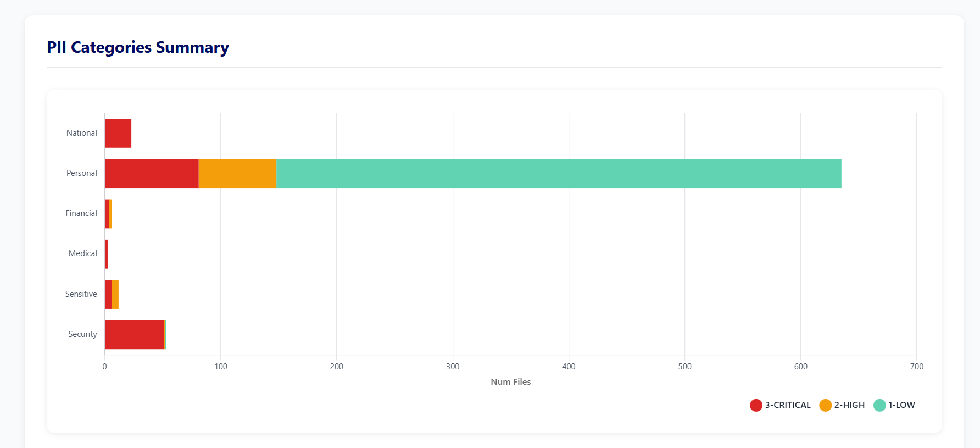Image resolution: width=980 pixels, height=448 pixels.
Task: Click the Security category axis label
Action: pyautogui.click(x=82, y=334)
